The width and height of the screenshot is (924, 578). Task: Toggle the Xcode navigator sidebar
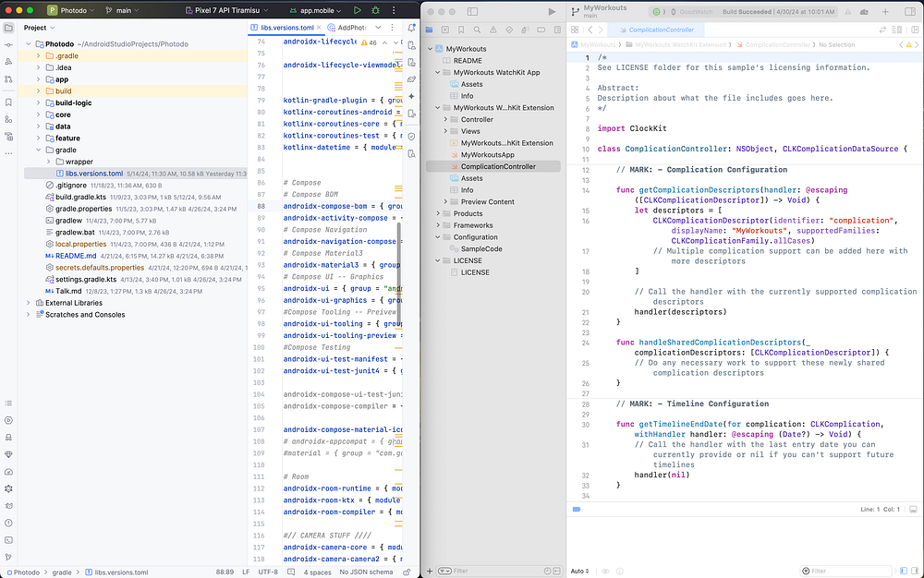(472, 11)
